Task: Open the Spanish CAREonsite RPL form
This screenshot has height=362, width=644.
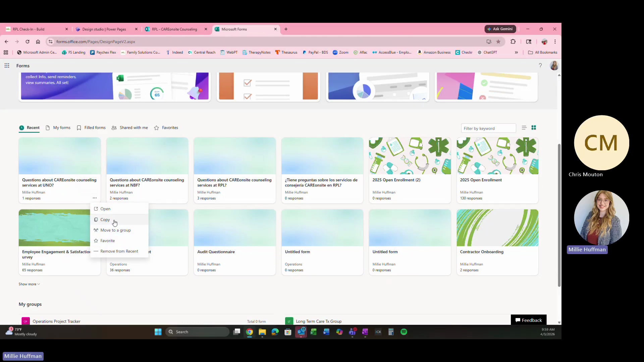Action: click(x=322, y=170)
